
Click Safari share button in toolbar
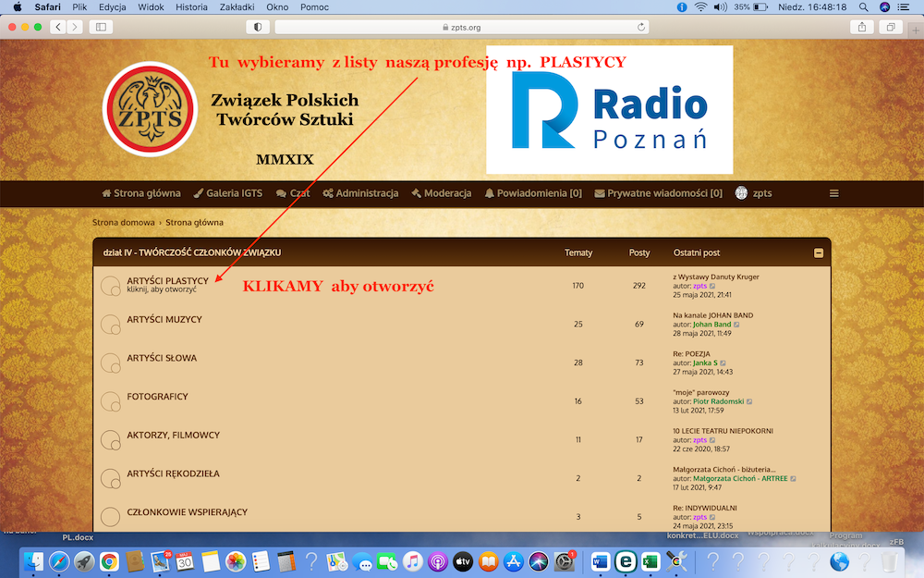coord(862,27)
